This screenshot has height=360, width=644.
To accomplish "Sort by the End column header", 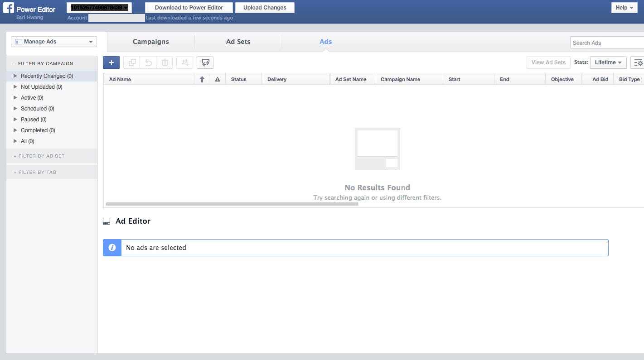I will point(520,79).
